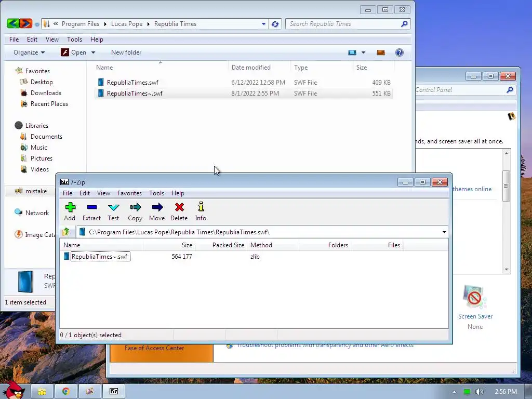Sort 7-Zip list by Packed Size column
The width and height of the screenshot is (532, 399).
pos(228,245)
